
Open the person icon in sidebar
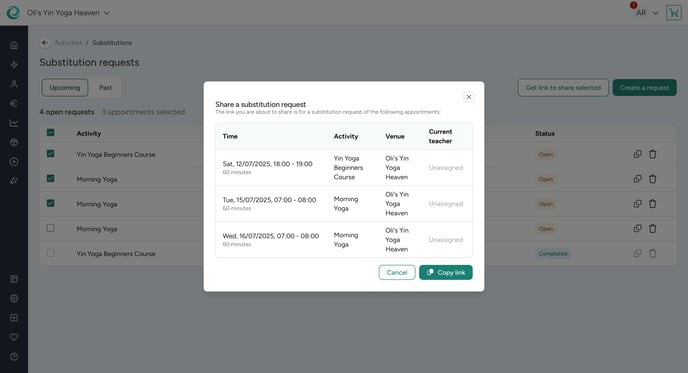click(x=14, y=84)
